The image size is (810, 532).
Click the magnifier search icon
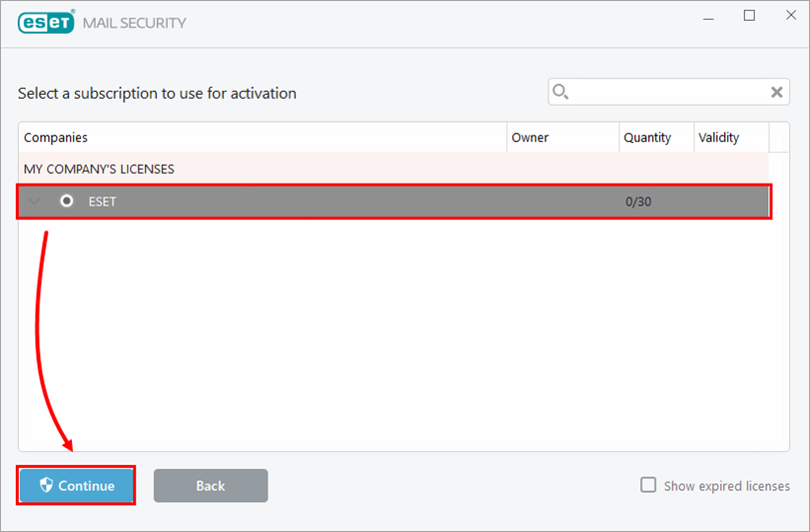click(560, 92)
